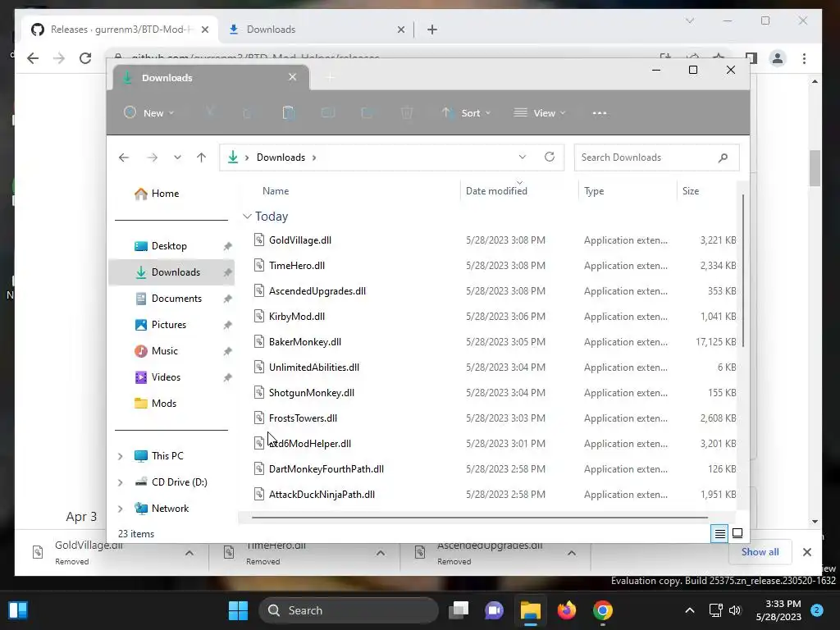This screenshot has height=630, width=840.
Task: Expand the CD Drive (D:) node
Action: click(120, 482)
